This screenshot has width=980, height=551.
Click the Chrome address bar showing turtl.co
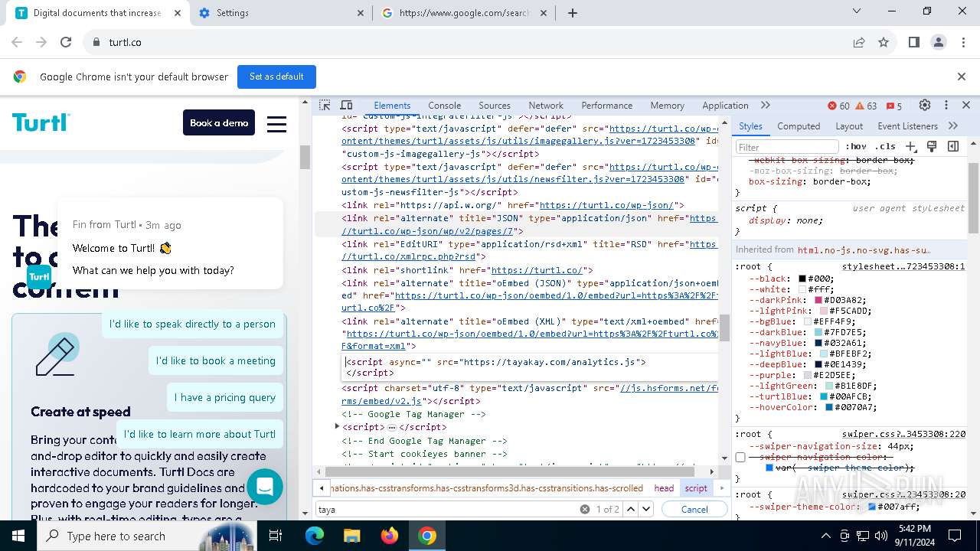[467, 43]
